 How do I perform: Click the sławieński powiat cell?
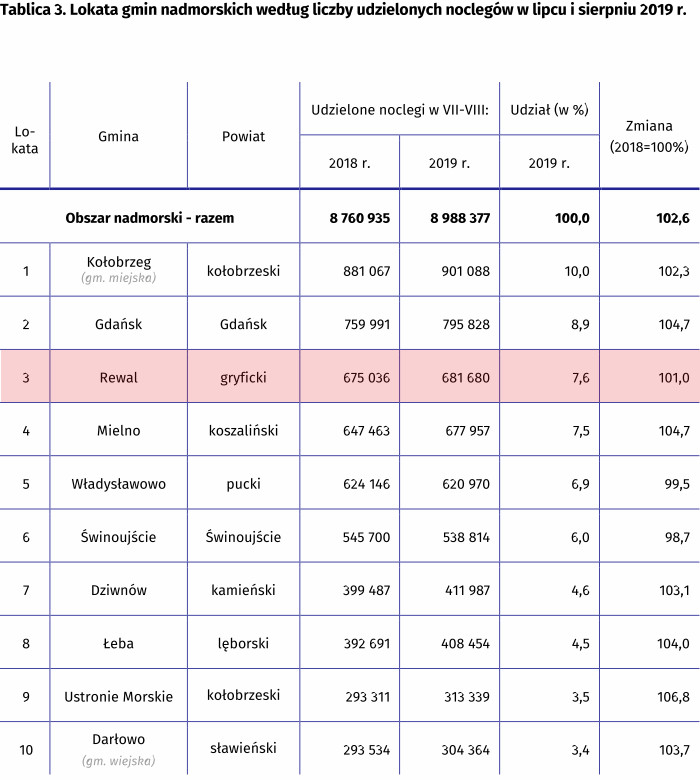coord(243,748)
